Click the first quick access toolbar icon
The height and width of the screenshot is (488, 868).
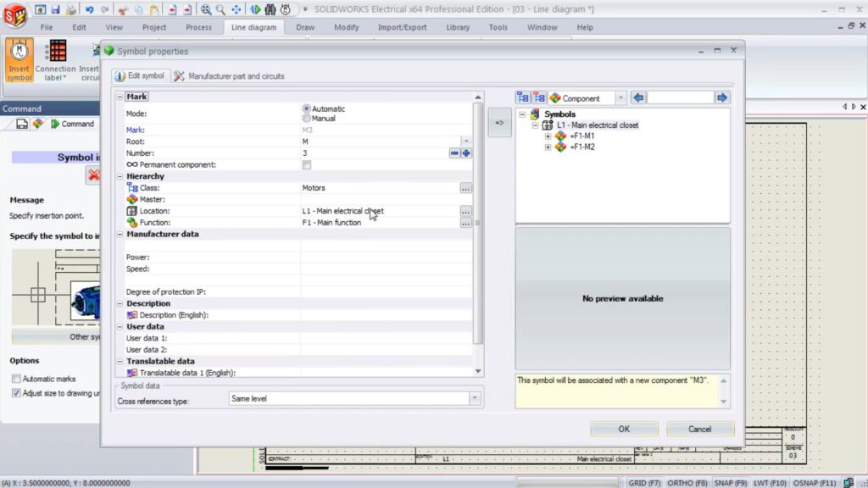click(x=40, y=9)
